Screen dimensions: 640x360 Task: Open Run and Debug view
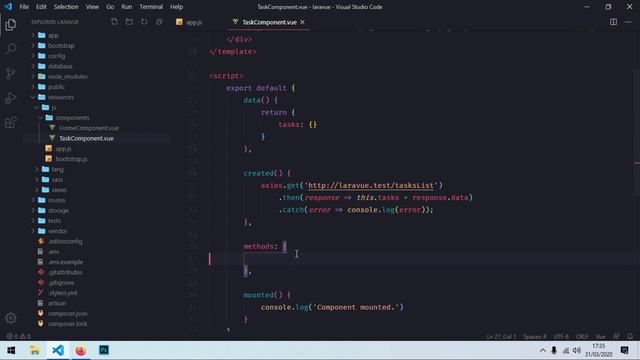(x=11, y=98)
